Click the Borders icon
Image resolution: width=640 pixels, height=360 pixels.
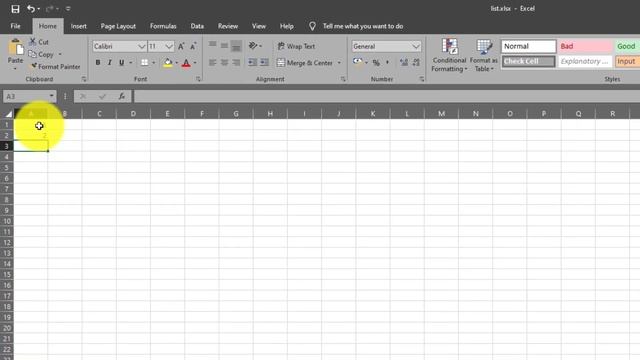coord(144,62)
